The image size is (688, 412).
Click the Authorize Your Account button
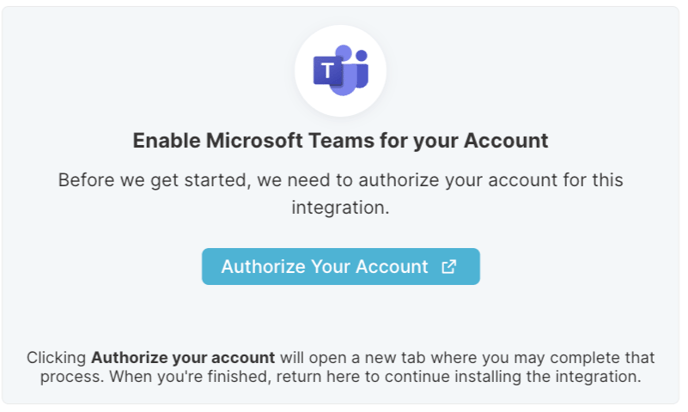coord(340,266)
